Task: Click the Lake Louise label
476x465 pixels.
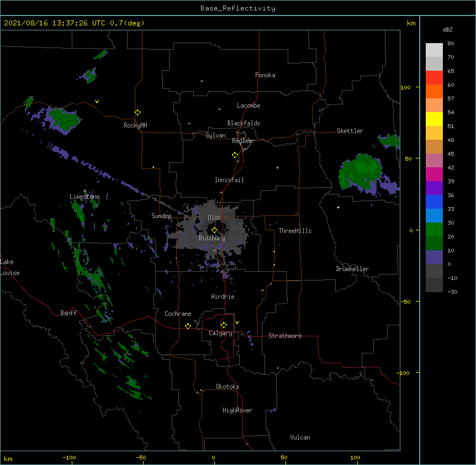Action: coord(10,267)
